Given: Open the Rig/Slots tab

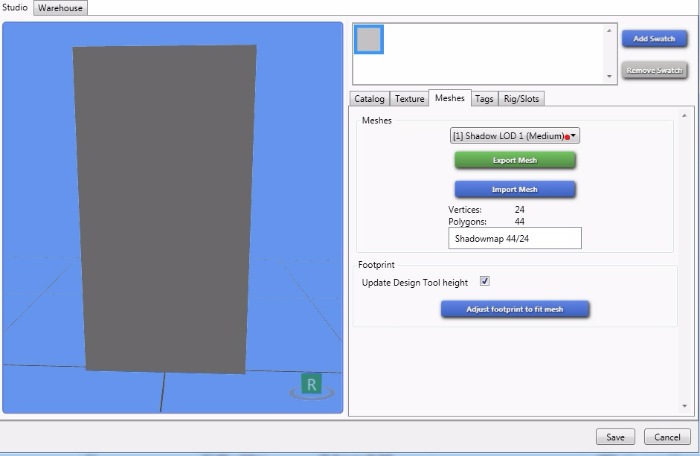Looking at the screenshot, I should (521, 98).
